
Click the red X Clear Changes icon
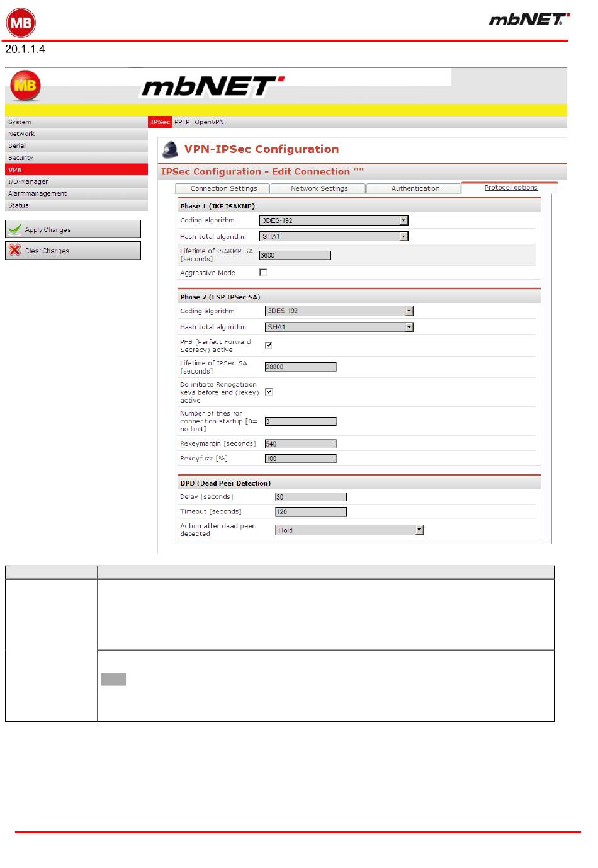(15, 251)
